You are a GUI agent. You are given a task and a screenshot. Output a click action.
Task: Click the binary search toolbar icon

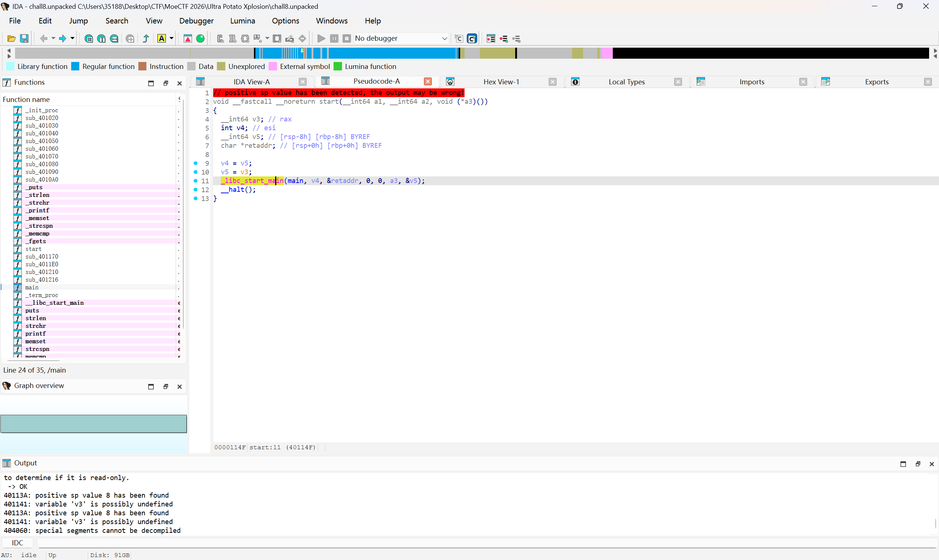[x=114, y=39]
